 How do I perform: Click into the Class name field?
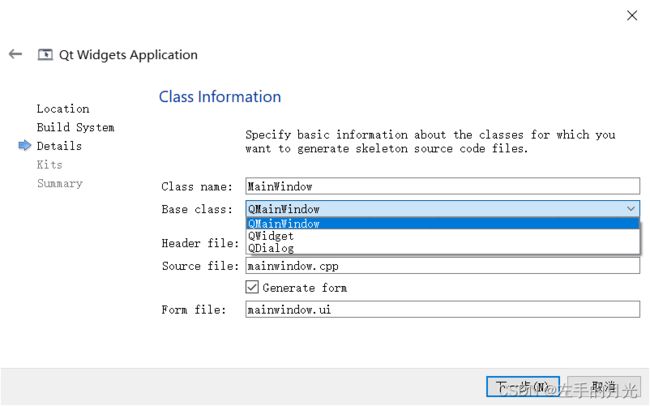coord(442,186)
